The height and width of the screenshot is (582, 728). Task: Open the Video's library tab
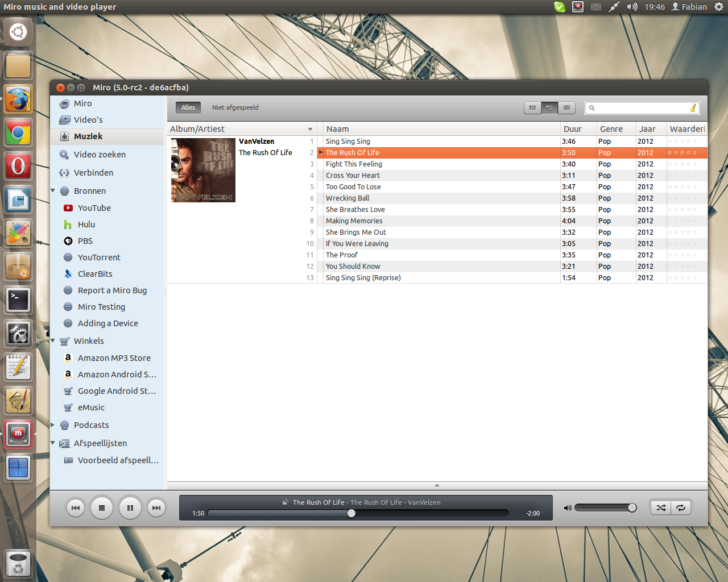pos(107,120)
